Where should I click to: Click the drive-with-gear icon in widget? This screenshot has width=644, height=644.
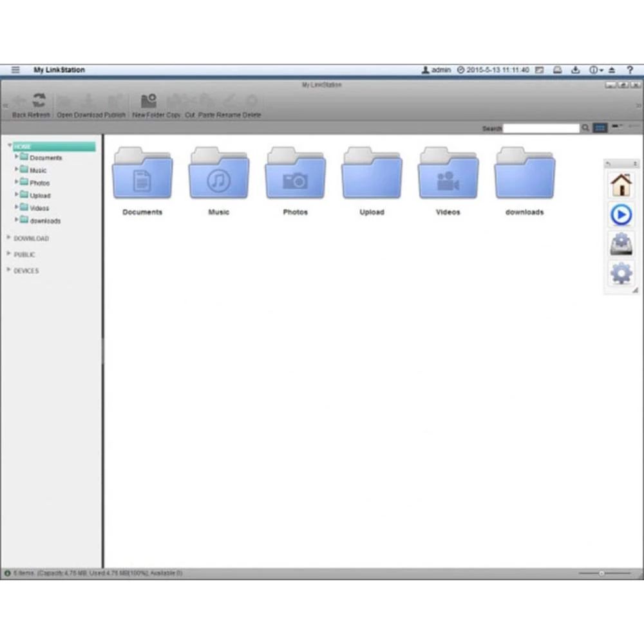(x=621, y=244)
